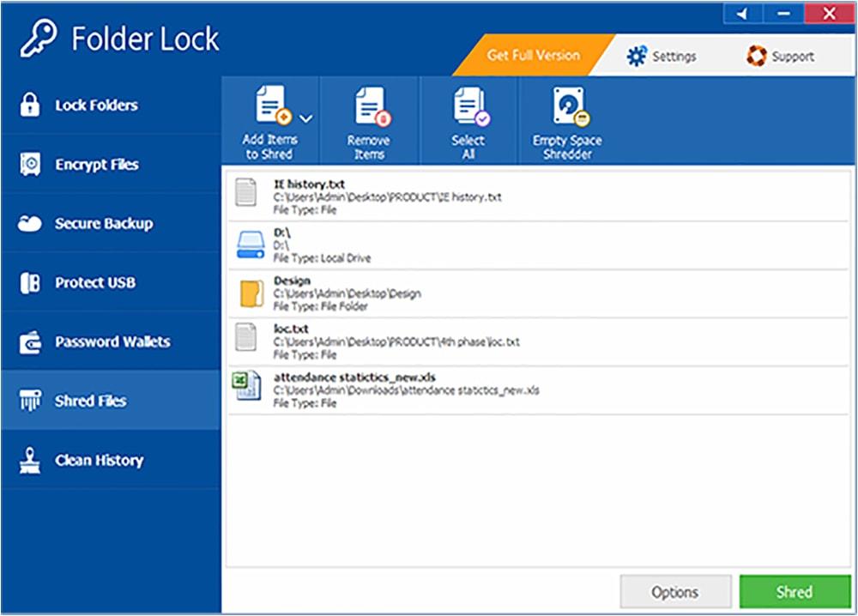This screenshot has height=616, width=858.
Task: Click the attendance spreadsheet Excel icon
Action: click(x=246, y=386)
